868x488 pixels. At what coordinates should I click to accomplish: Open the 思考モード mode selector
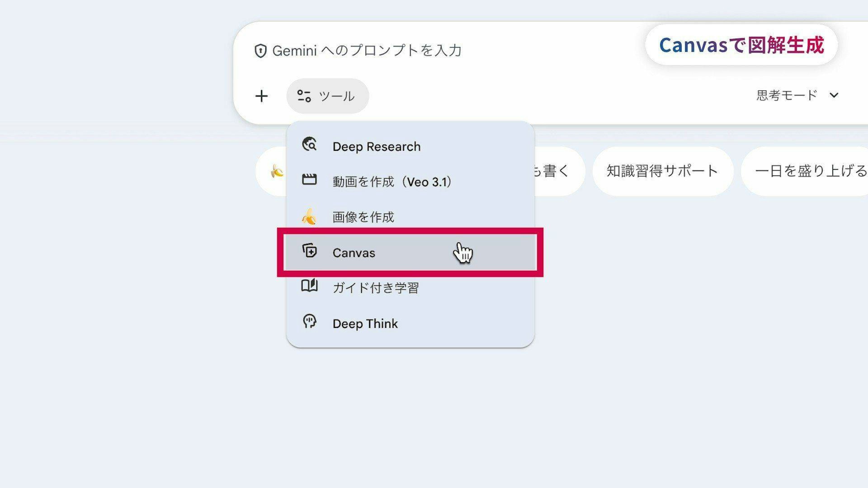click(x=786, y=95)
